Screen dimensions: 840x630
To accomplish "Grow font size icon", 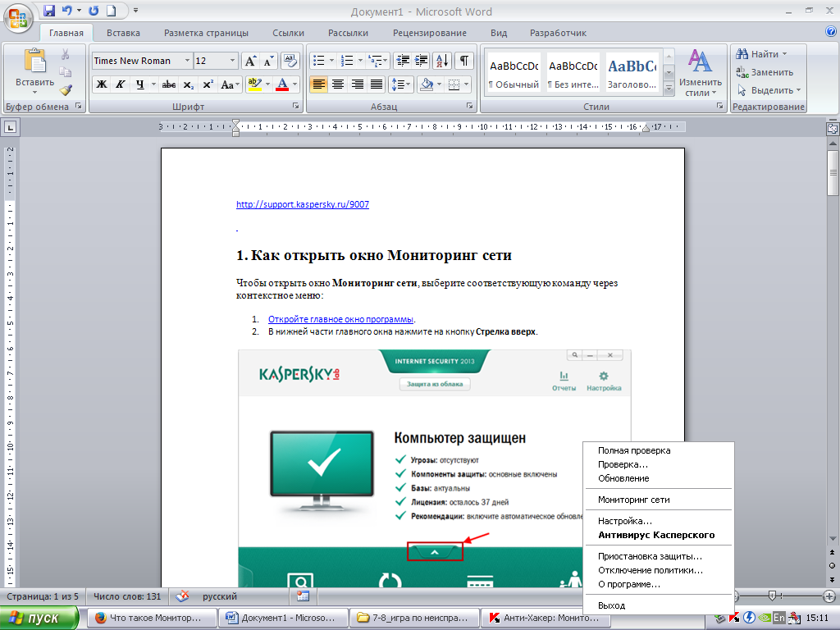I will pyautogui.click(x=251, y=61).
